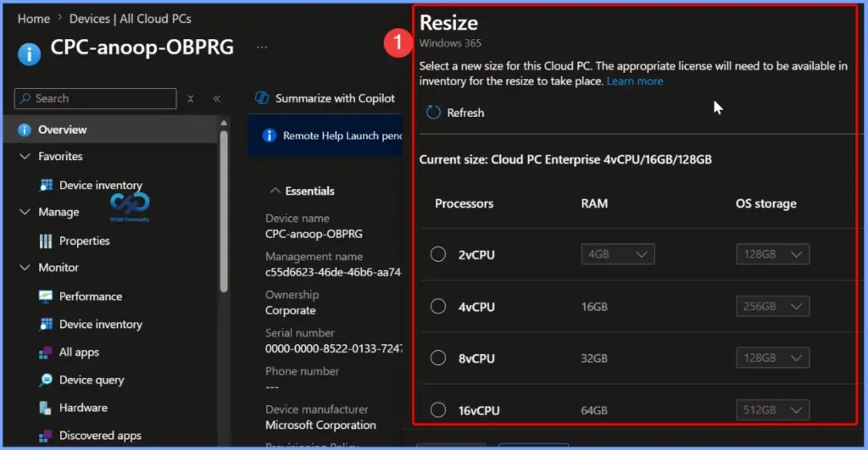
Task: Click the All apps icon
Action: (46, 353)
